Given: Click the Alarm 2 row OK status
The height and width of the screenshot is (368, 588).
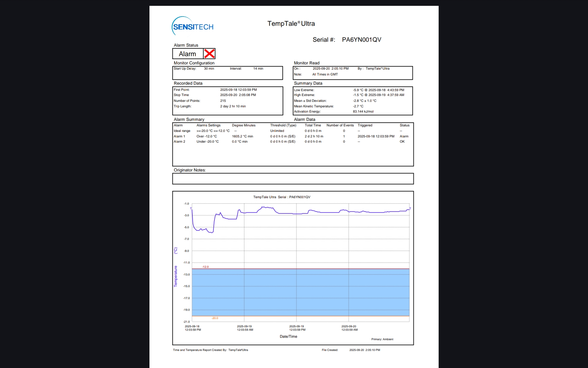Looking at the screenshot, I should [x=402, y=142].
